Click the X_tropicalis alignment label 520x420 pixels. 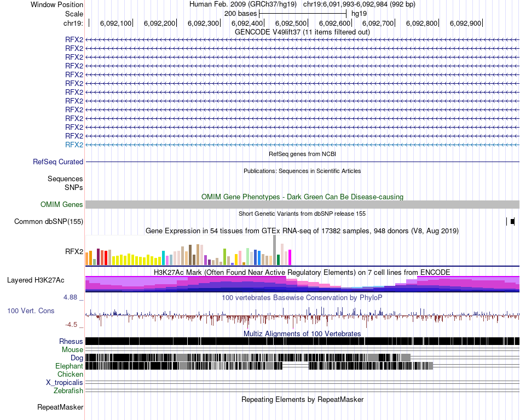pos(65,383)
